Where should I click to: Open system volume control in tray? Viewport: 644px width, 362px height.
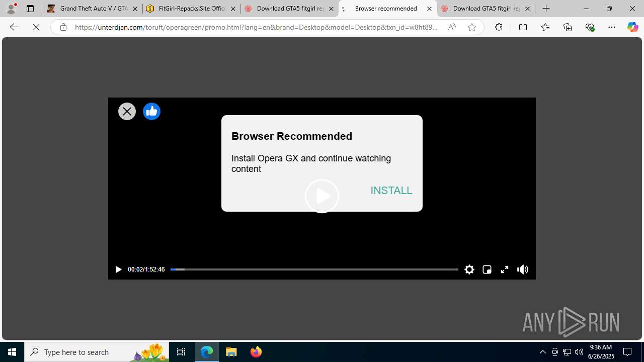[x=579, y=352]
